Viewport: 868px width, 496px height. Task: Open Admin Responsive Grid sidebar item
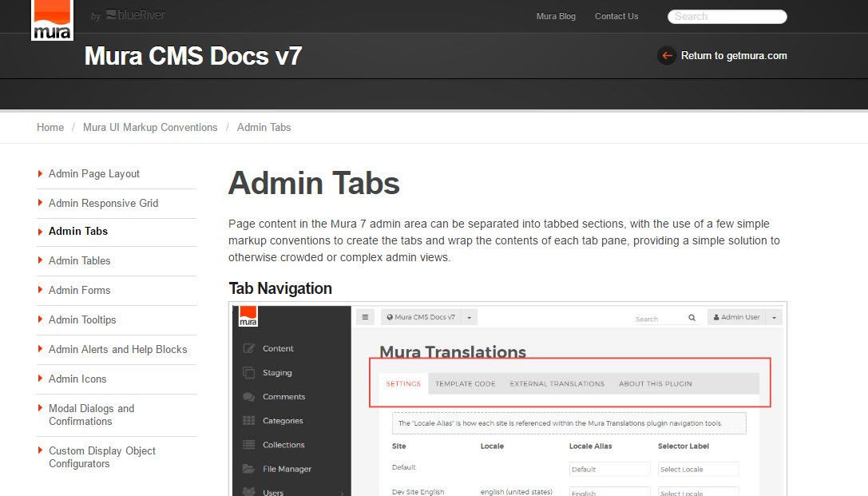click(104, 203)
